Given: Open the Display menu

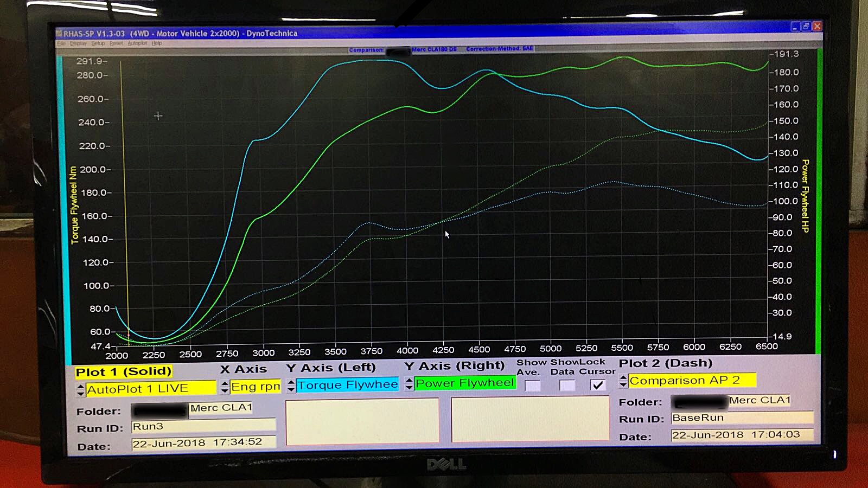Looking at the screenshot, I should [x=78, y=43].
